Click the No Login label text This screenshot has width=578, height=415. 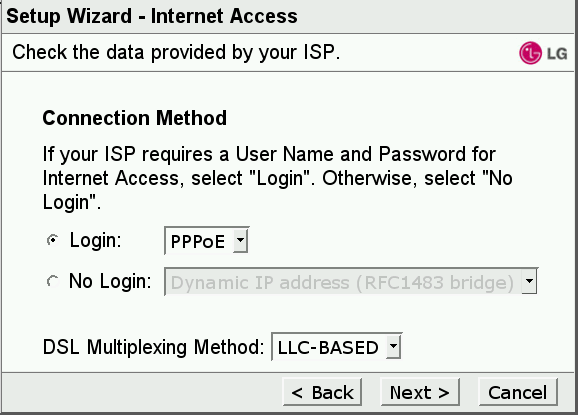coord(110,281)
